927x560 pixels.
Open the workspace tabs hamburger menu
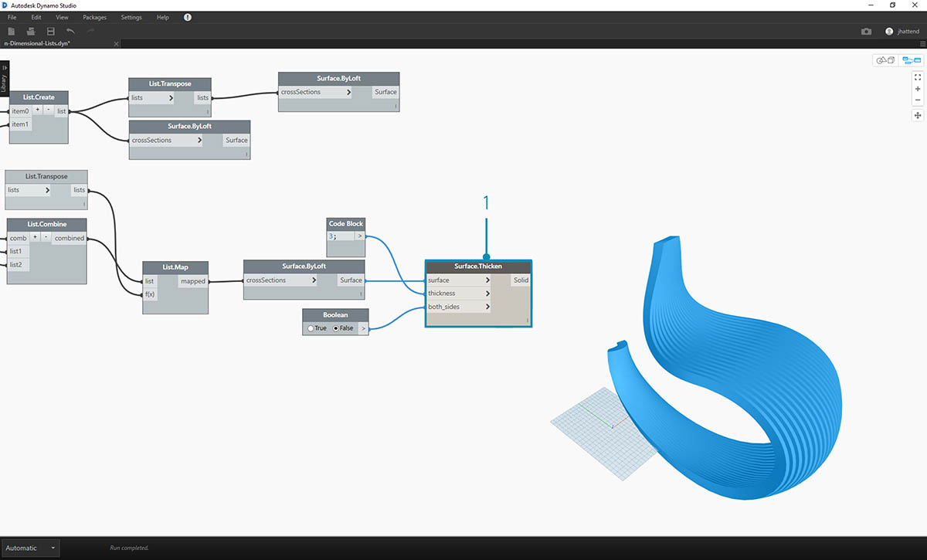pos(922,44)
